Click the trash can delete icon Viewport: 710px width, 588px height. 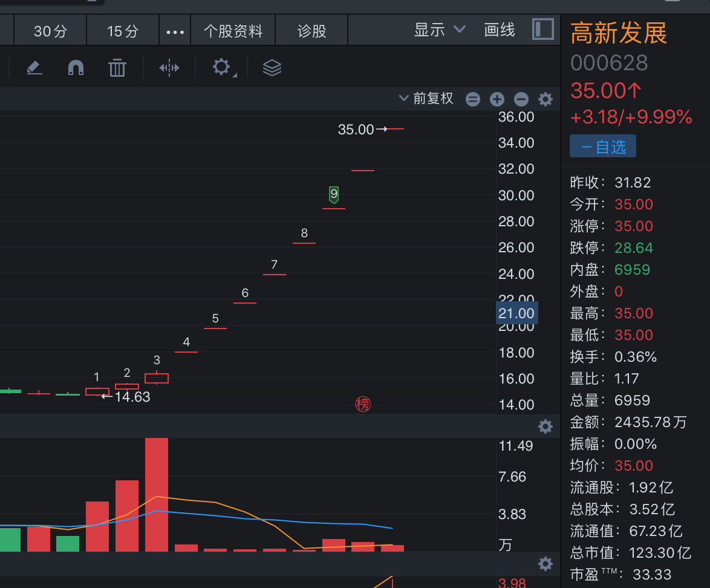[117, 67]
